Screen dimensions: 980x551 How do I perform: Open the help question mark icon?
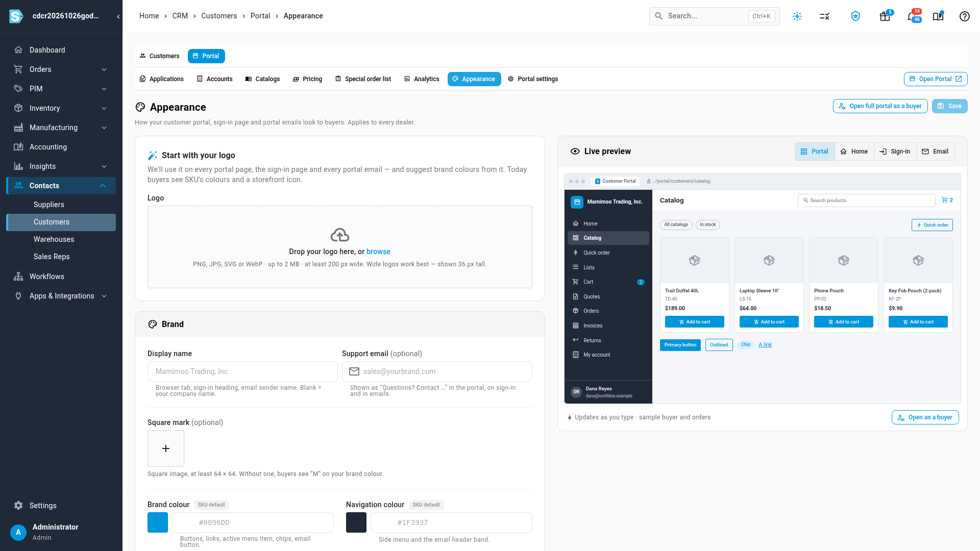(x=965, y=16)
